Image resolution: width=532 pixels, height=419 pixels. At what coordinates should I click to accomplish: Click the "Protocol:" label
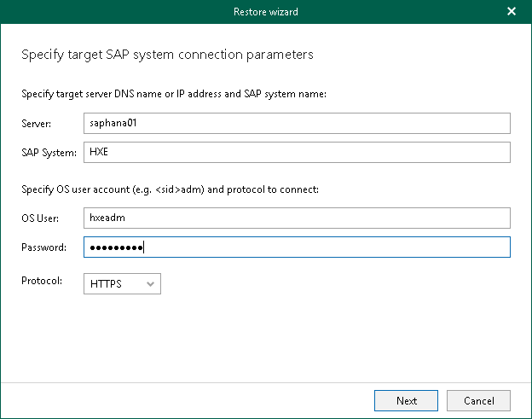click(x=42, y=279)
